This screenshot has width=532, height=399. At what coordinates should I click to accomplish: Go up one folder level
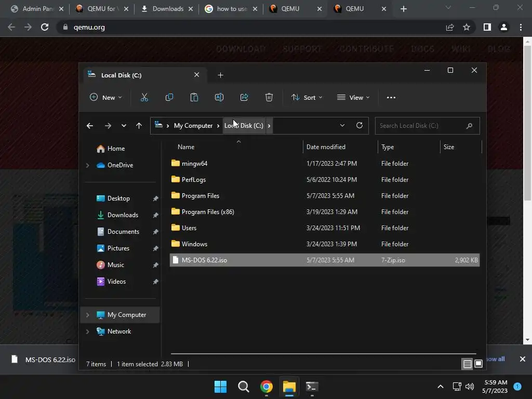pos(139,126)
